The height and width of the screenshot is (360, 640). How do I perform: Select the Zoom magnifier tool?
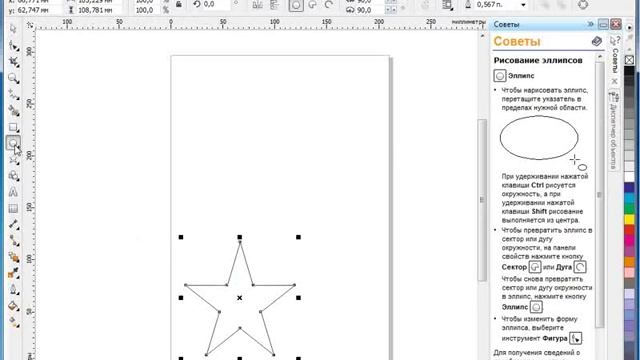click(x=13, y=78)
